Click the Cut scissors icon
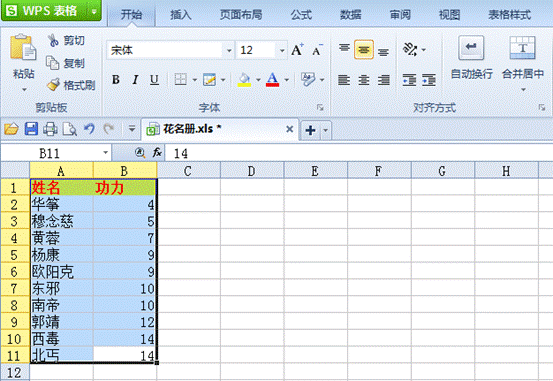 [x=53, y=40]
